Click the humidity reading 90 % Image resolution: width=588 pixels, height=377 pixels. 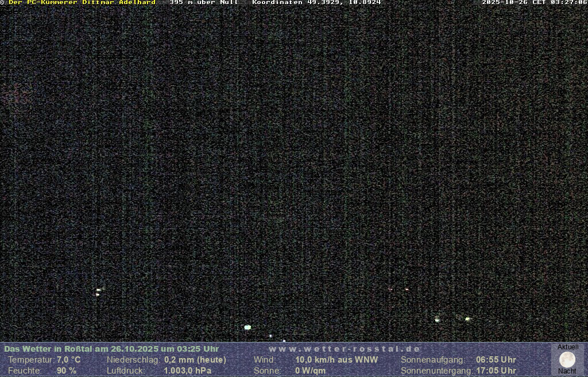67,371
